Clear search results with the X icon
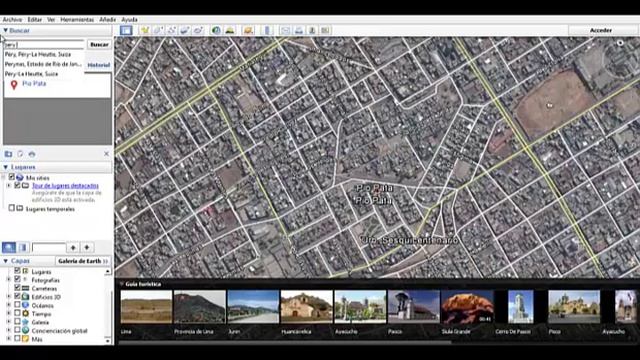Viewport: 640px width, 360px height. 106,154
